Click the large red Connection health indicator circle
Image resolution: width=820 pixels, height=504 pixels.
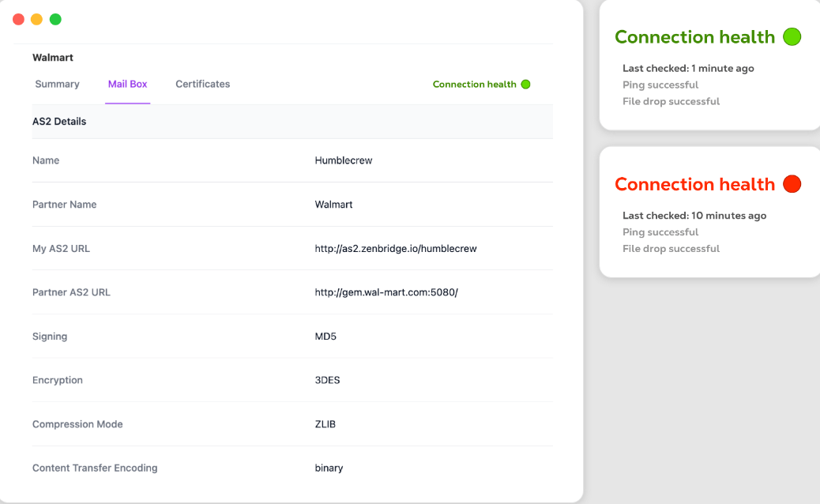(x=792, y=184)
